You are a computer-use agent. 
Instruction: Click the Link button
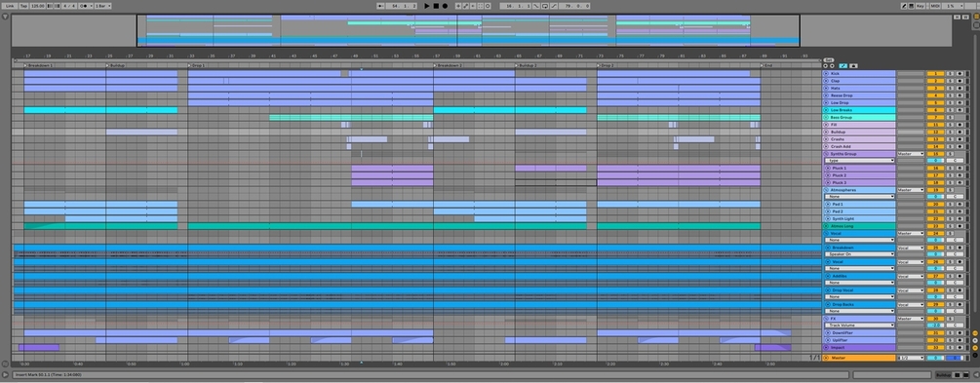pos(10,6)
